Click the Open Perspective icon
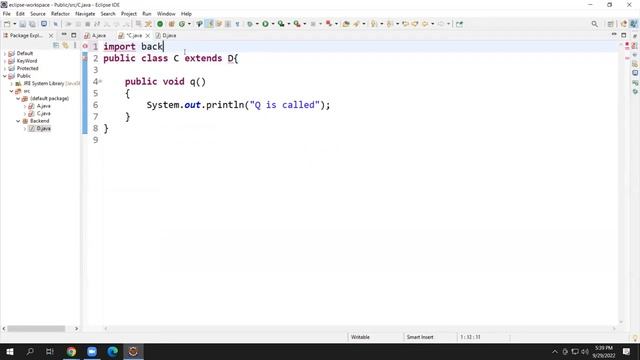This screenshot has width=640, height=360. 611,24
